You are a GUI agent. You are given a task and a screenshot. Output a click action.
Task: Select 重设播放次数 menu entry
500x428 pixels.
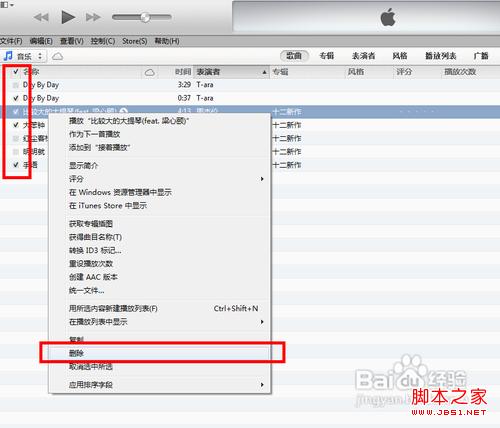click(x=159, y=264)
